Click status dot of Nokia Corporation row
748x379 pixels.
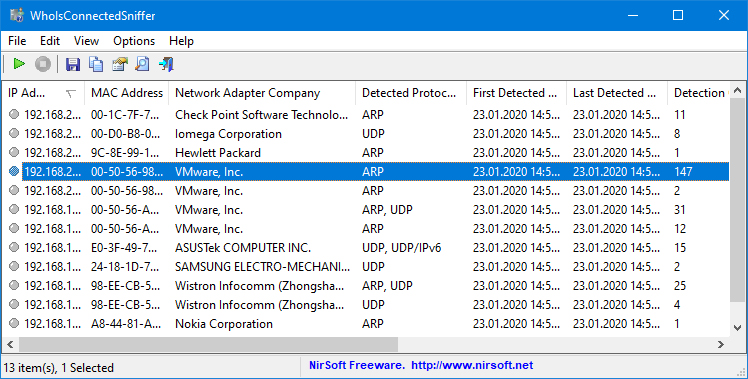click(14, 323)
